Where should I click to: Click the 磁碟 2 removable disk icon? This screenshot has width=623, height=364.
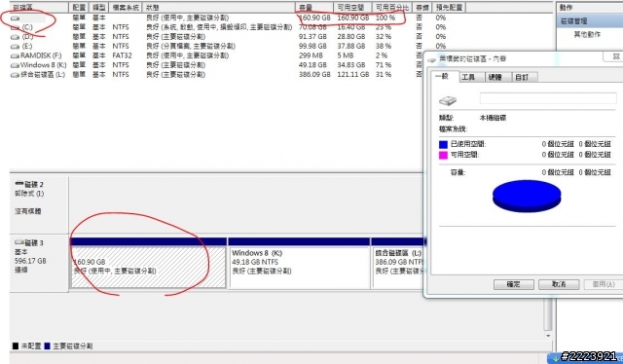19,184
